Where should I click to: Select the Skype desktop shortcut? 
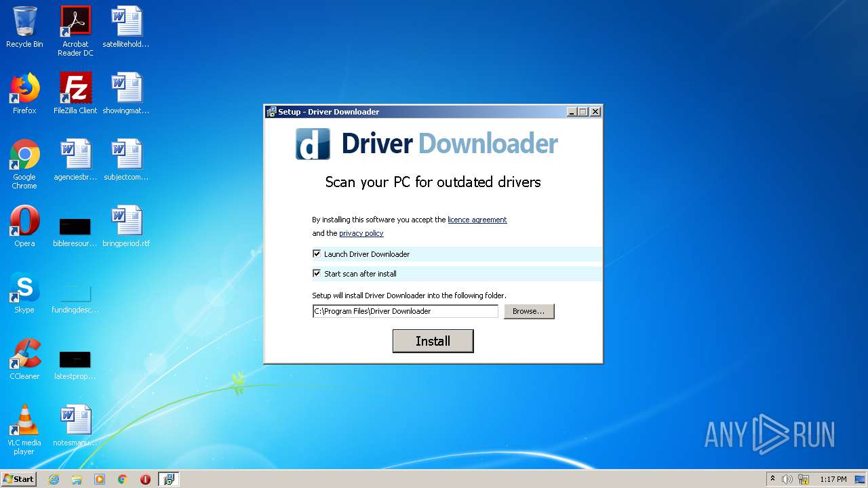(24, 293)
